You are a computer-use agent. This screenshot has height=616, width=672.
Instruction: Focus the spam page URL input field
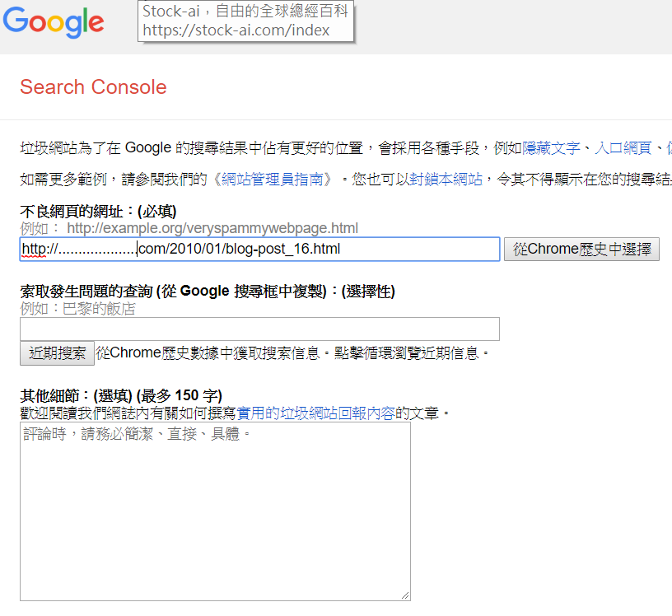point(259,249)
